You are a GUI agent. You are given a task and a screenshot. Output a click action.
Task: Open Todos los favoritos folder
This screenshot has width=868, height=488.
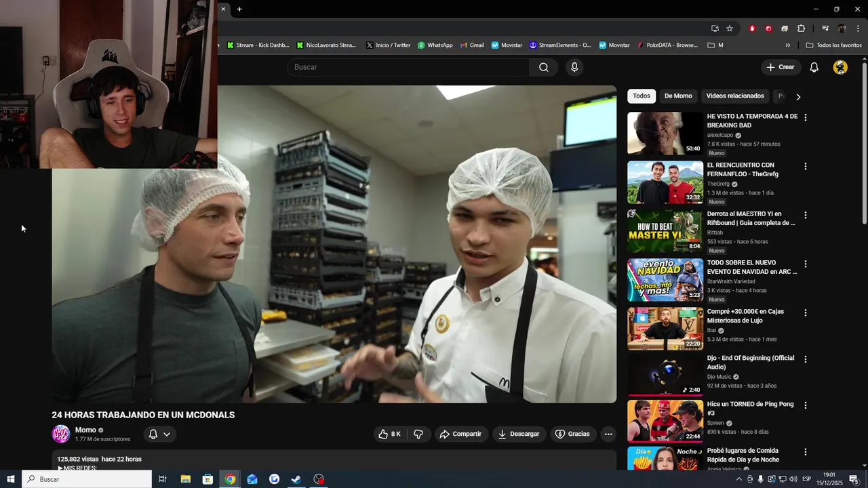coord(833,45)
